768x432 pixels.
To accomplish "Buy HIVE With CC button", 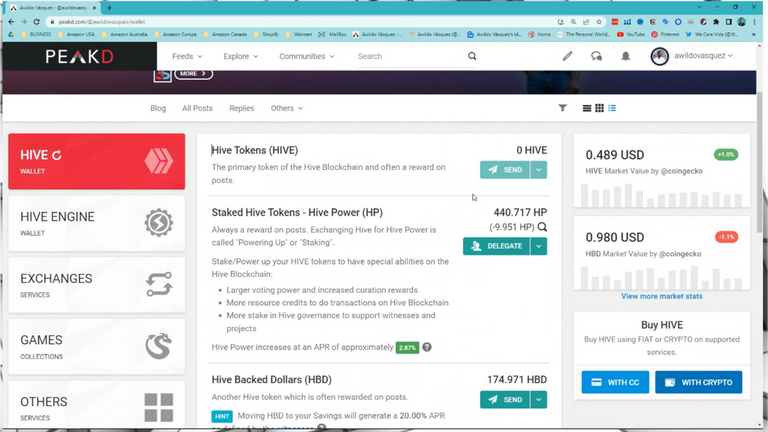I will pyautogui.click(x=615, y=382).
